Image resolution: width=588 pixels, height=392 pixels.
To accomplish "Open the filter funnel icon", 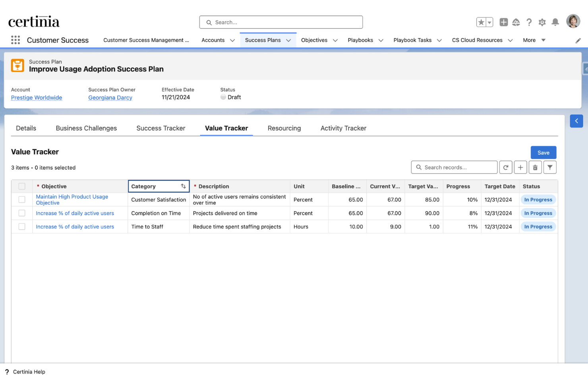I will click(x=549, y=168).
